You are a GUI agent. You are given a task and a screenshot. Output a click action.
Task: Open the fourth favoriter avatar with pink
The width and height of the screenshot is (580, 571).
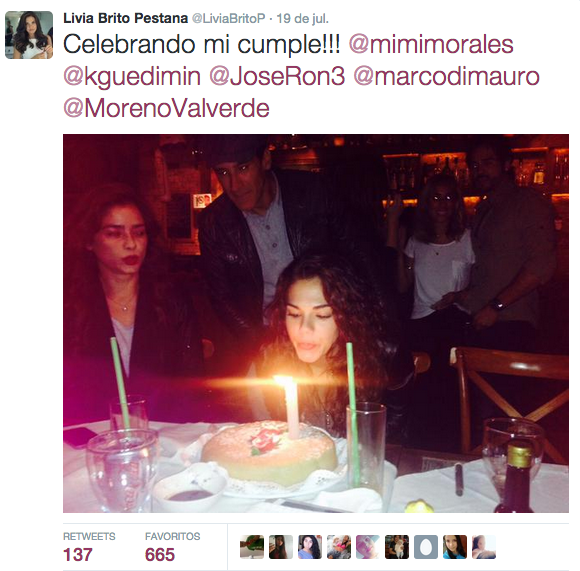tap(339, 547)
